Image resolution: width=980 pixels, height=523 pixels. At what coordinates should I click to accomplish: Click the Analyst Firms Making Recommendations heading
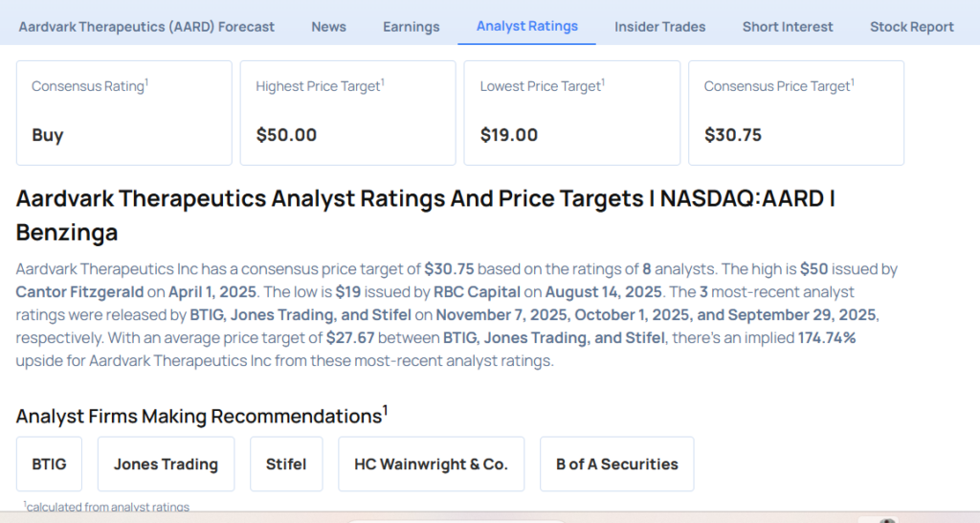[201, 416]
